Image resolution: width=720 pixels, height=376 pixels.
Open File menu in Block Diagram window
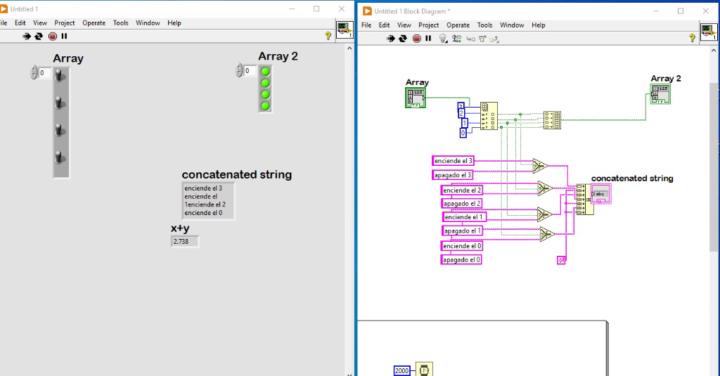point(366,25)
